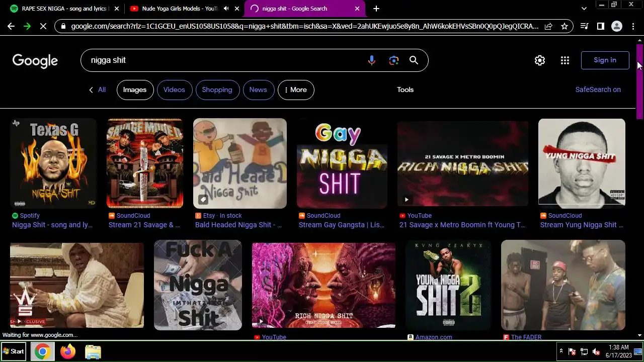The width and height of the screenshot is (644, 362).
Task: Open the network tray icon
Action: point(584,351)
